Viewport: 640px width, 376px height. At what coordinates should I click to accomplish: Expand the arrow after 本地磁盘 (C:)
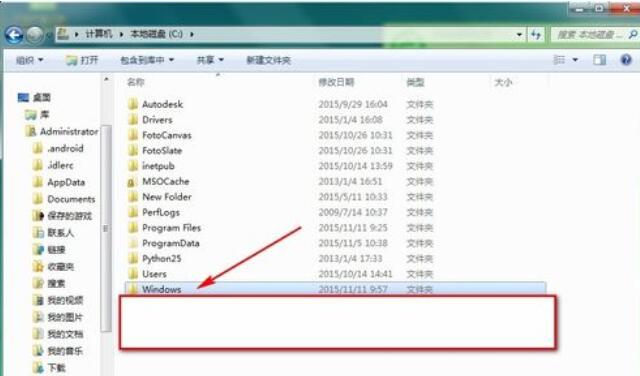tap(191, 34)
